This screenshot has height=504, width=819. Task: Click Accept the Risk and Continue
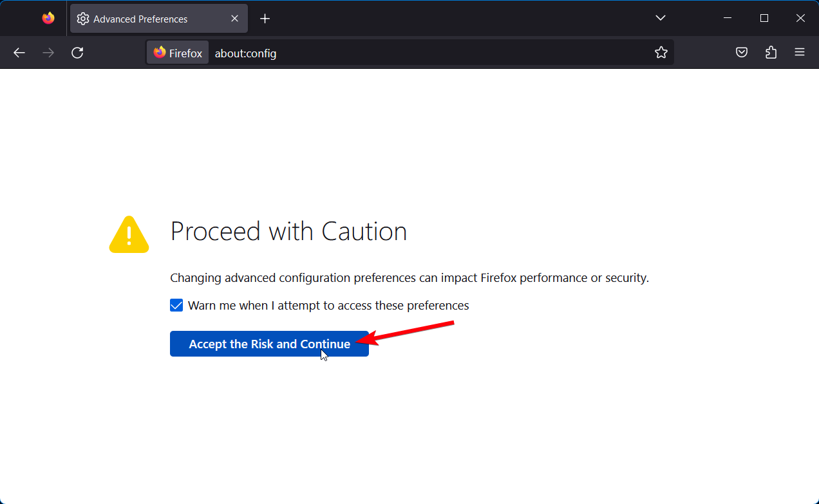coord(269,344)
